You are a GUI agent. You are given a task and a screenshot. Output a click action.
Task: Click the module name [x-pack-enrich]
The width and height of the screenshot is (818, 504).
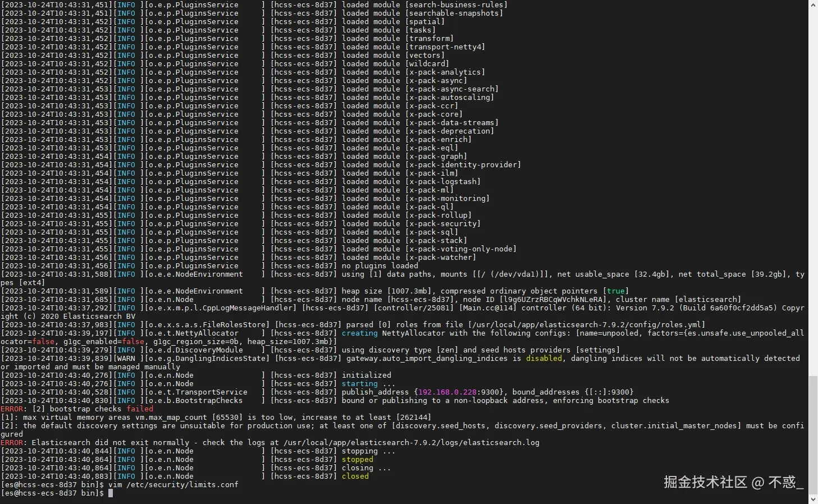click(x=438, y=140)
